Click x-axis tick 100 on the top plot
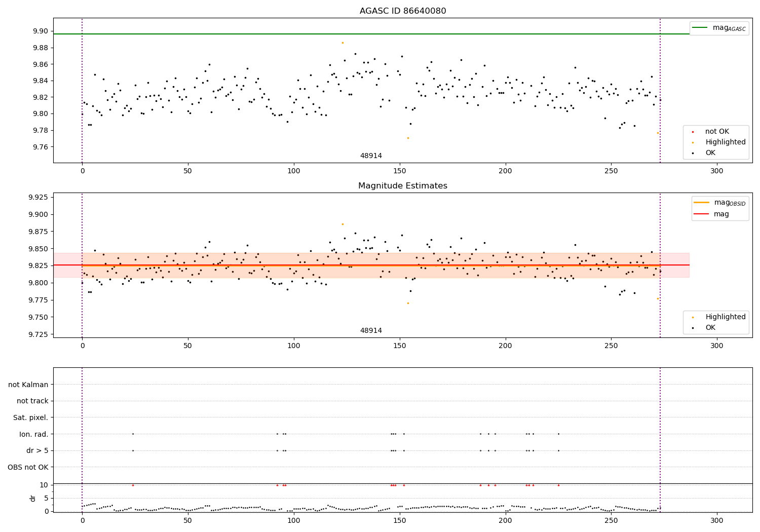The image size is (760, 532). pos(294,171)
